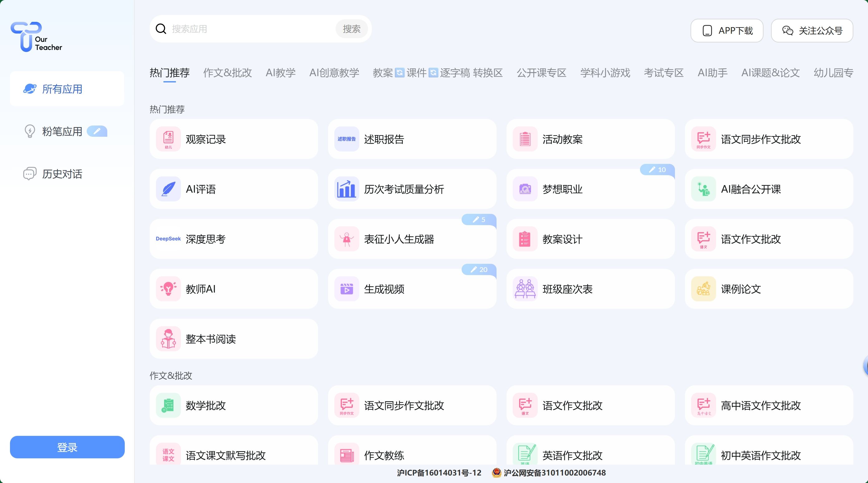Open the 历次考试质量分析 bar chart icon

pos(347,189)
